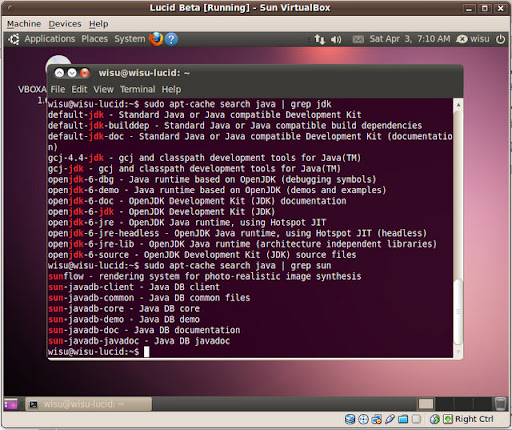The width and height of the screenshot is (512, 430).
Task: Click the Ubuntu logo icon in panel
Action: coord(14,39)
